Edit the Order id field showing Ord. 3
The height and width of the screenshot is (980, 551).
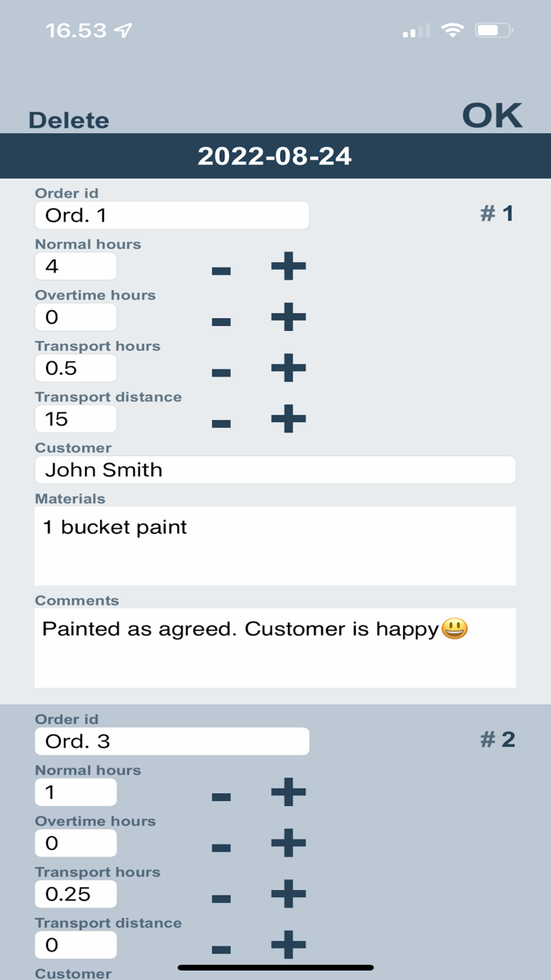(x=172, y=741)
